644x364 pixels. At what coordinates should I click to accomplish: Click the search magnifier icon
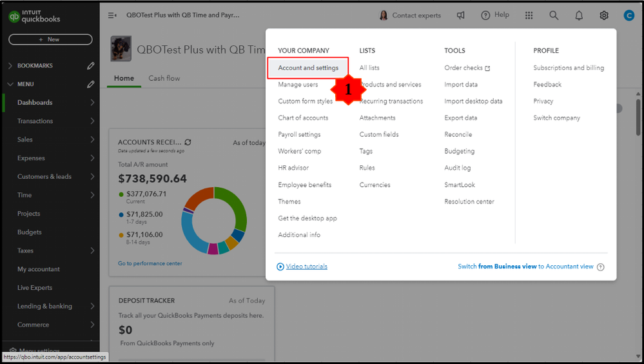click(554, 15)
